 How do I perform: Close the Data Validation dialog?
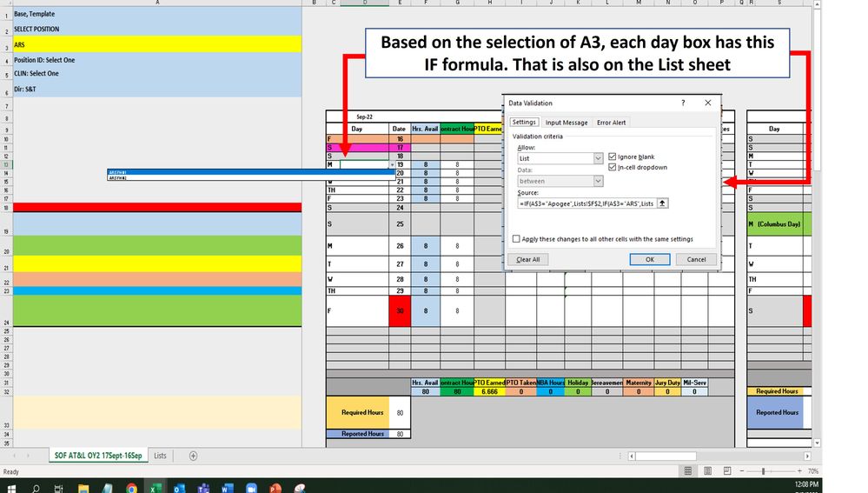708,103
